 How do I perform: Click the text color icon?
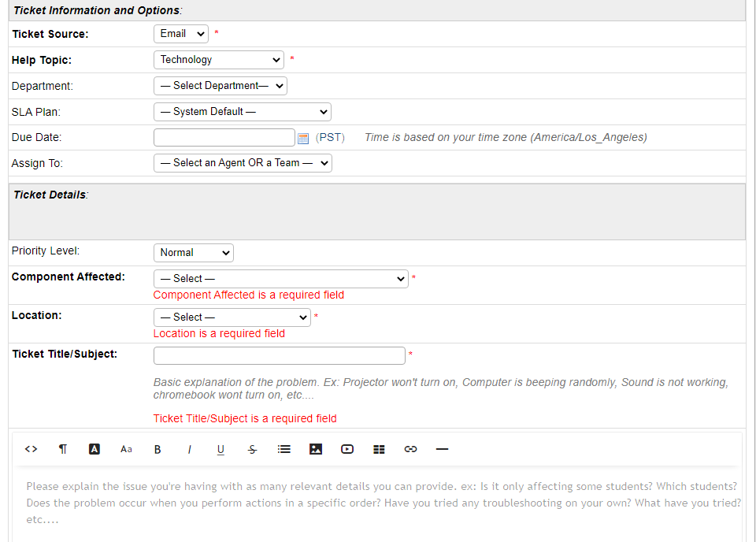coord(94,449)
